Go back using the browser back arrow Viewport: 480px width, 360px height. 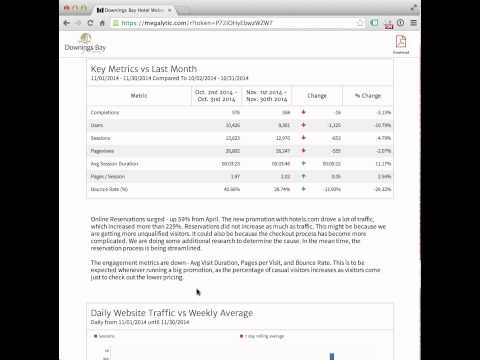tap(67, 23)
